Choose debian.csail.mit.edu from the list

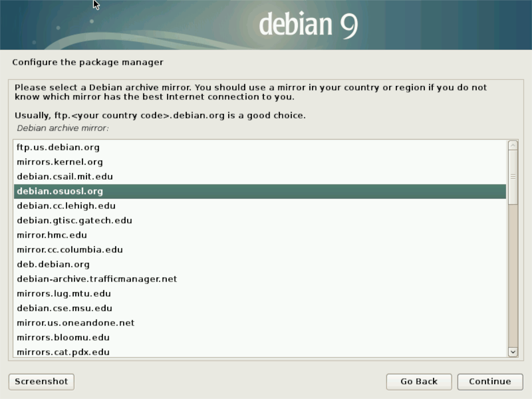pyautogui.click(x=65, y=176)
